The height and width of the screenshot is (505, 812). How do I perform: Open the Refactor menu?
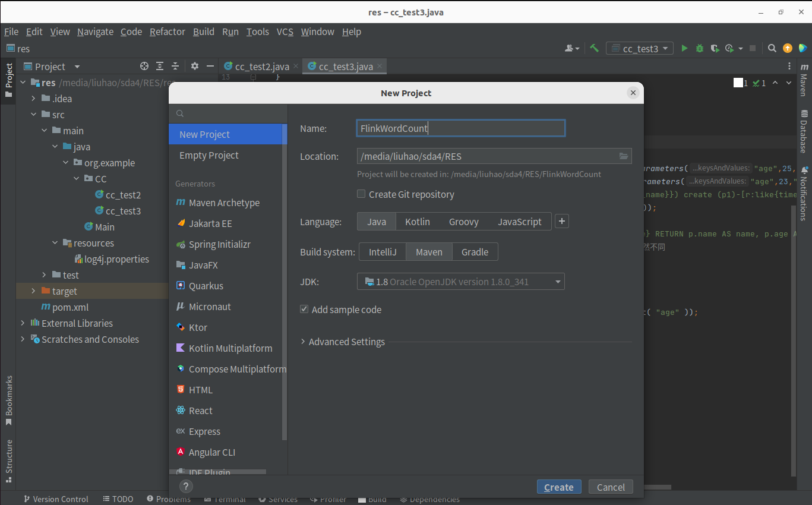tap(168, 31)
